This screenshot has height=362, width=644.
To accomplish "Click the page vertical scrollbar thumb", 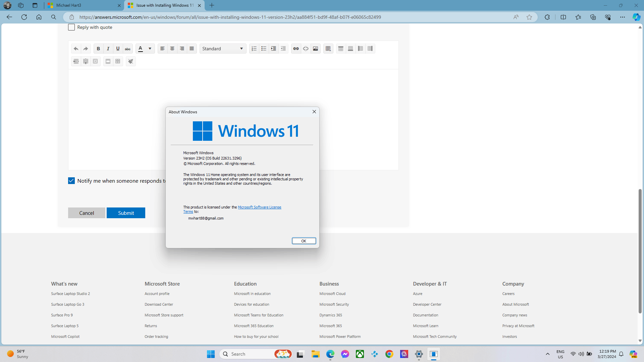I will click(640, 251).
